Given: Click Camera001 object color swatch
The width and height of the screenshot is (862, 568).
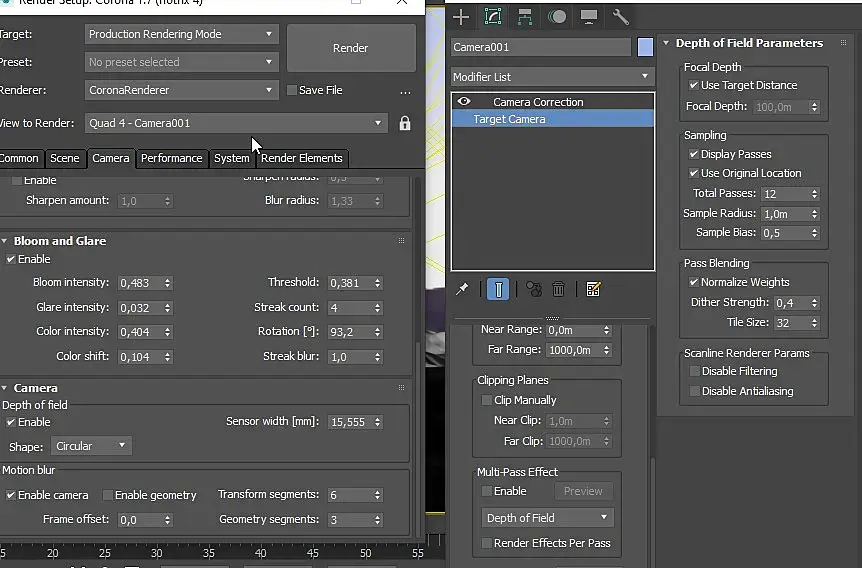Looking at the screenshot, I should [x=645, y=47].
